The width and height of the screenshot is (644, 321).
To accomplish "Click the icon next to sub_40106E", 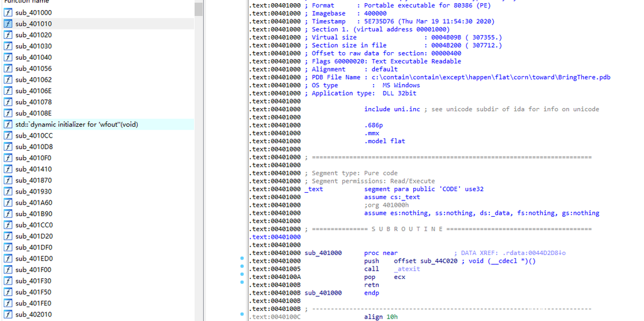I will point(8,91).
